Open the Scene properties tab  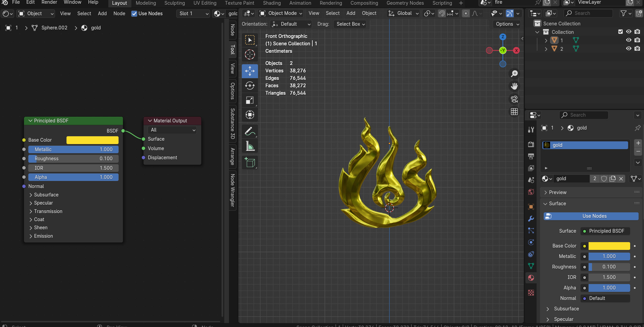531,180
